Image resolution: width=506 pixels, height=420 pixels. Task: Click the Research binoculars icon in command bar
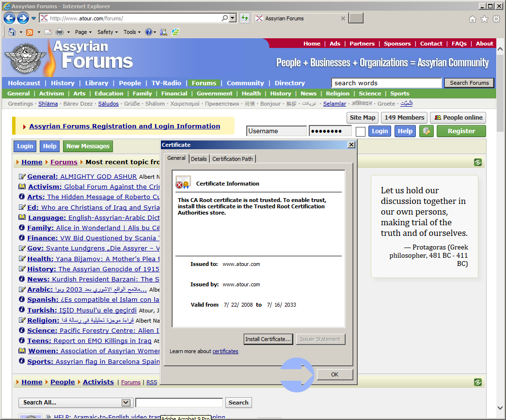pyautogui.click(x=164, y=32)
